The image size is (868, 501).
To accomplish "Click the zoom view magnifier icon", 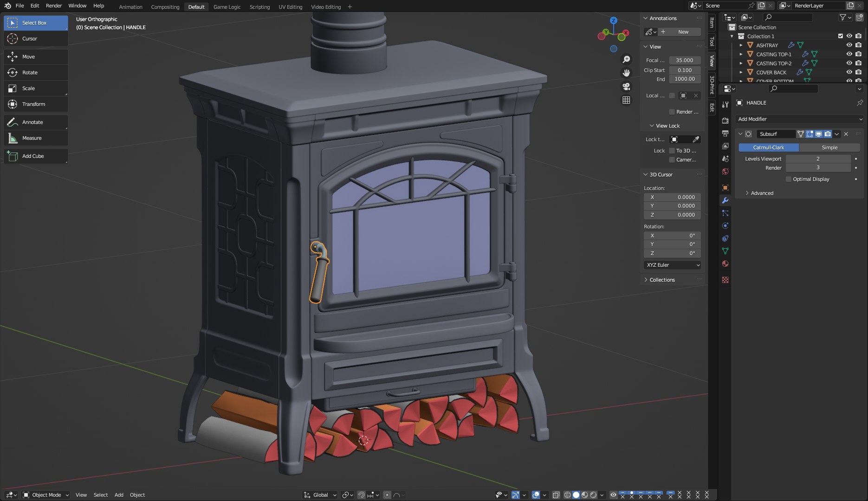I will pyautogui.click(x=626, y=59).
